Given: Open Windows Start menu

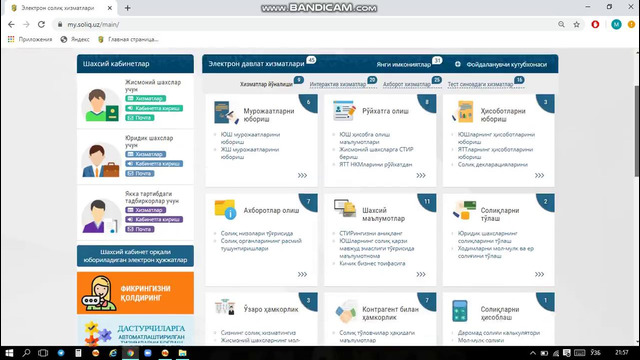Looking at the screenshot, I should pyautogui.click(x=9, y=353).
